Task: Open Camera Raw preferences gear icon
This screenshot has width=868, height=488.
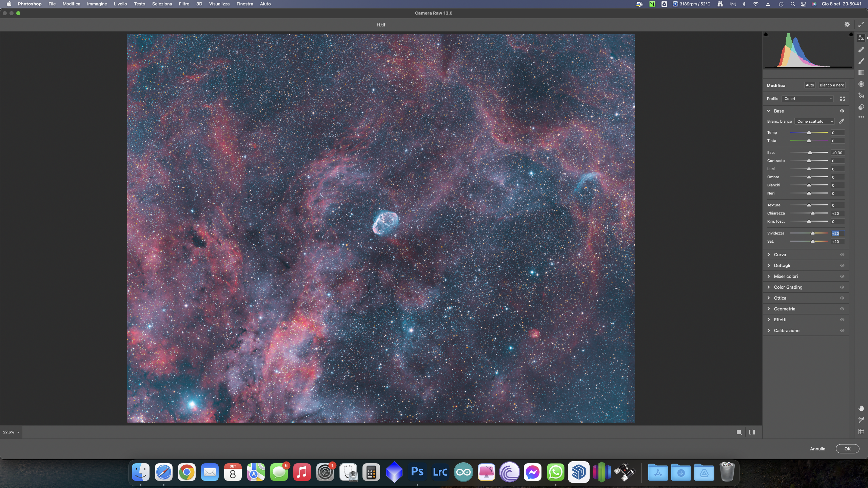Action: click(x=847, y=24)
